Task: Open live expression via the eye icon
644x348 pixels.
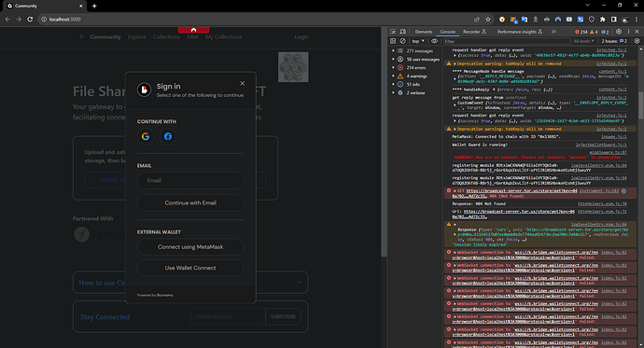Action: click(x=434, y=41)
